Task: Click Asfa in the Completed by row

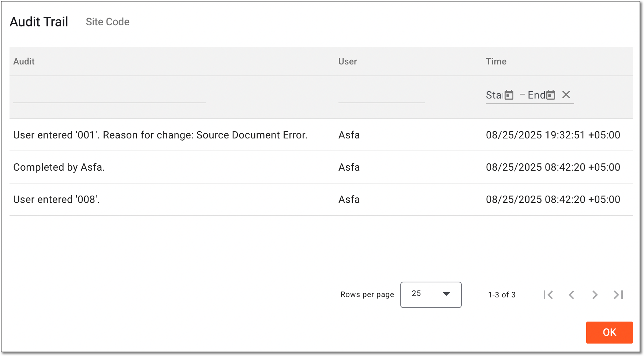Action: pyautogui.click(x=349, y=167)
